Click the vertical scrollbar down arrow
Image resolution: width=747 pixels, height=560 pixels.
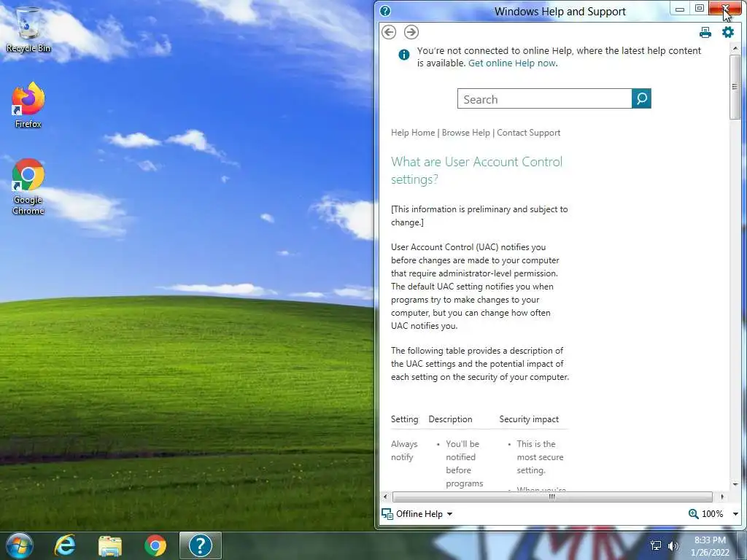735,484
